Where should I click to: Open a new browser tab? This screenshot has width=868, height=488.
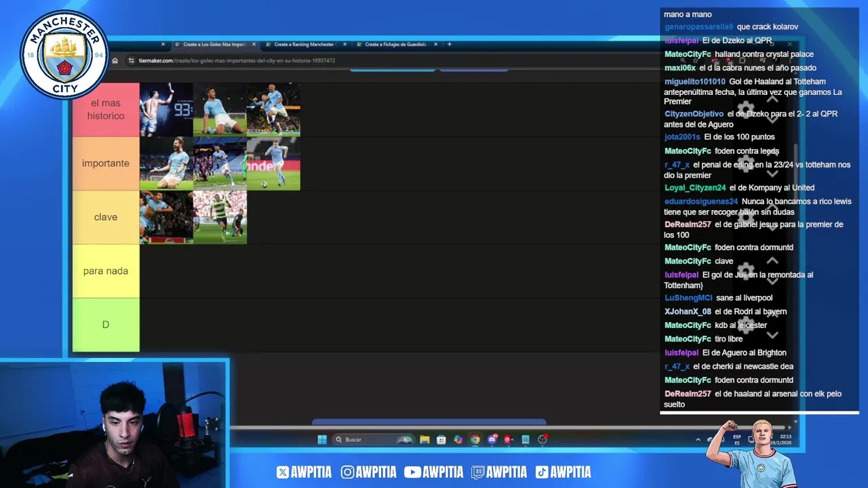coord(449,45)
